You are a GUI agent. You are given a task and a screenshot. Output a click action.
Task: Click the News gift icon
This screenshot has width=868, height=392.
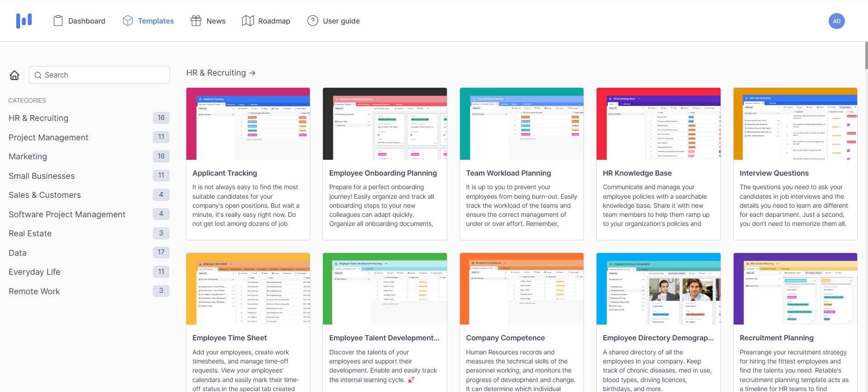tap(196, 21)
